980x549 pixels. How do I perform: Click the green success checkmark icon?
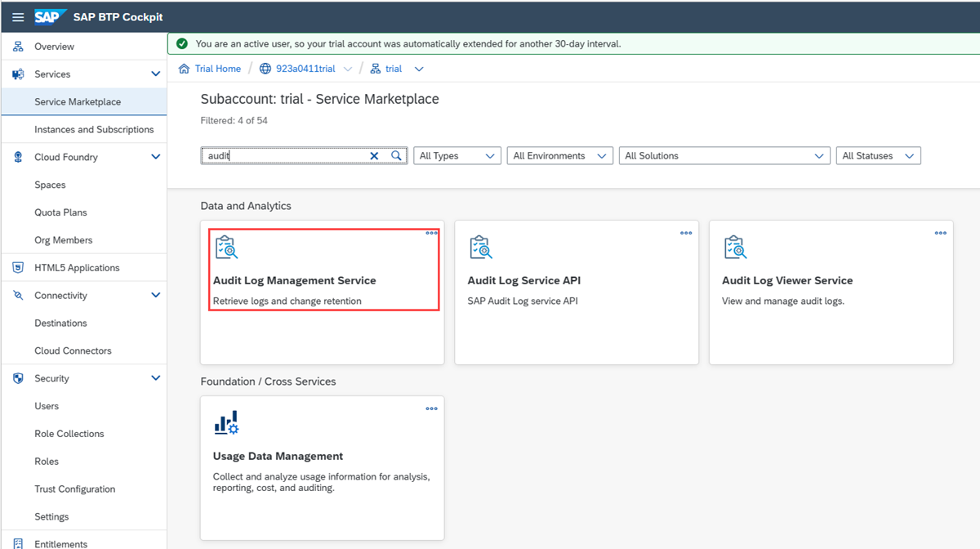[181, 43]
